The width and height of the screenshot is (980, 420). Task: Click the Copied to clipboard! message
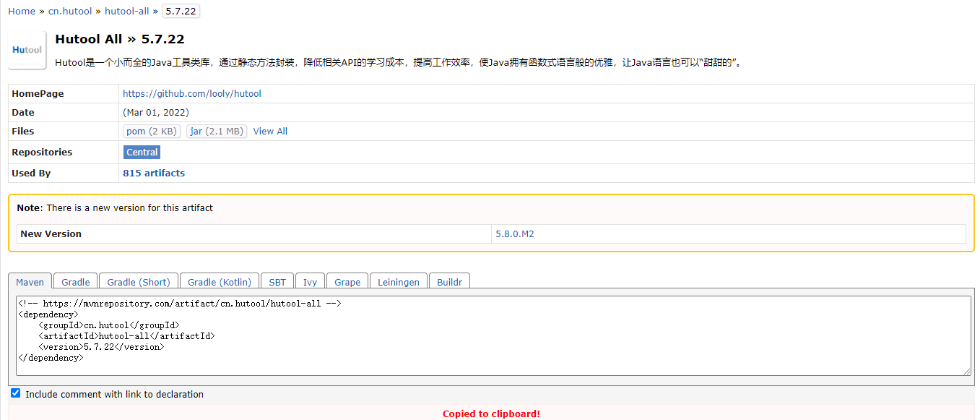[491, 413]
